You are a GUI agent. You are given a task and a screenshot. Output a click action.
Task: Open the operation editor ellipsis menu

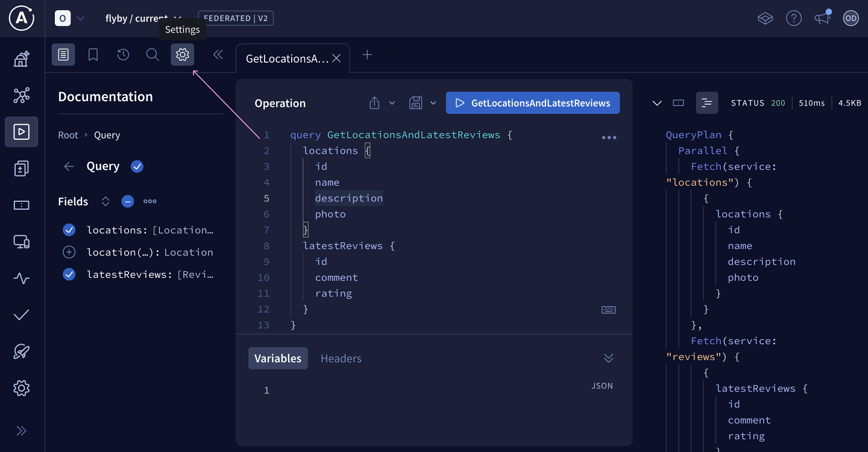(609, 137)
